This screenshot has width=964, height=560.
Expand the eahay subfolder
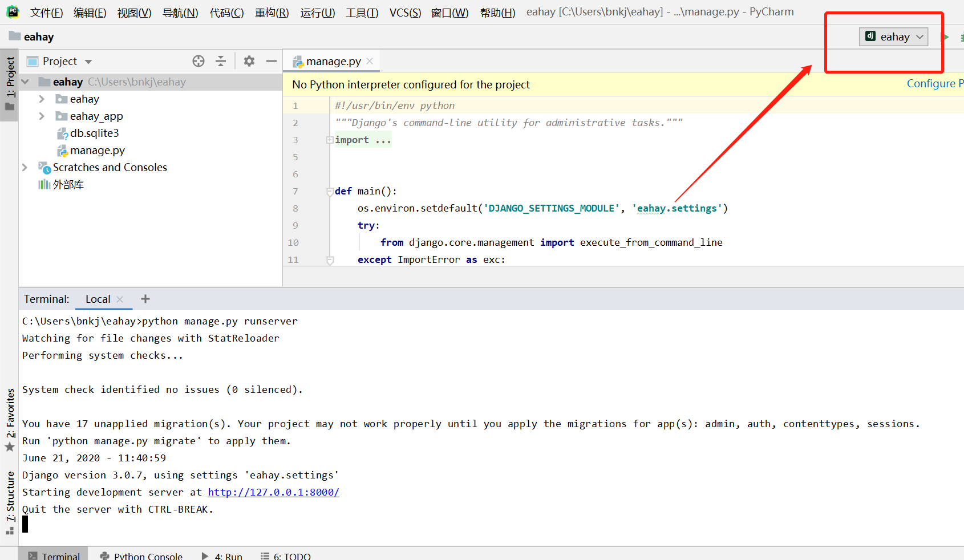click(42, 99)
